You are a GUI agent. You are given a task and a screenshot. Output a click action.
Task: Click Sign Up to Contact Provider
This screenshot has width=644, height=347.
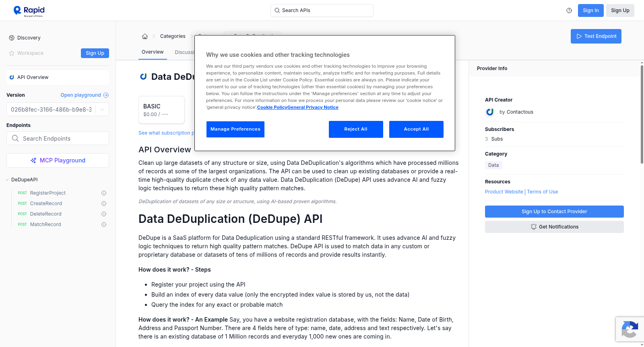[x=554, y=212]
